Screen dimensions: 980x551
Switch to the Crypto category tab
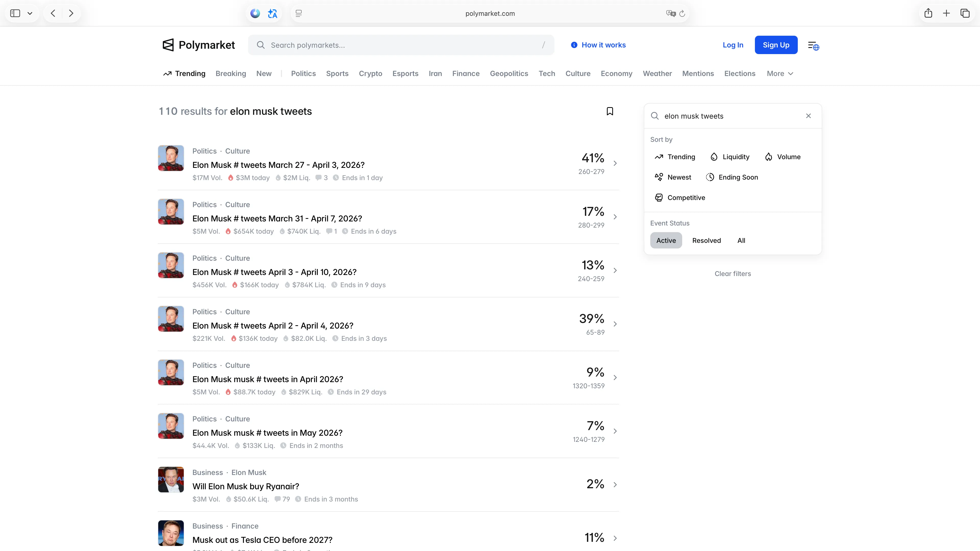coord(370,73)
